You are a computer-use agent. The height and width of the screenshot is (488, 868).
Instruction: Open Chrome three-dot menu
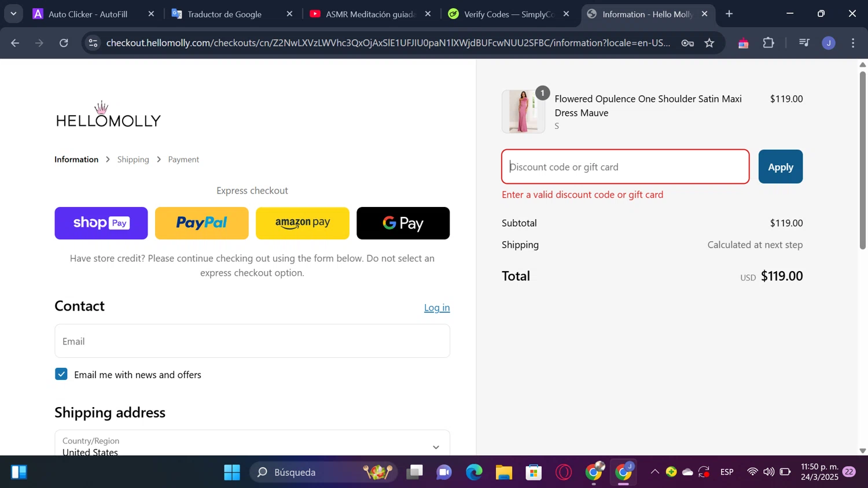pyautogui.click(x=854, y=43)
